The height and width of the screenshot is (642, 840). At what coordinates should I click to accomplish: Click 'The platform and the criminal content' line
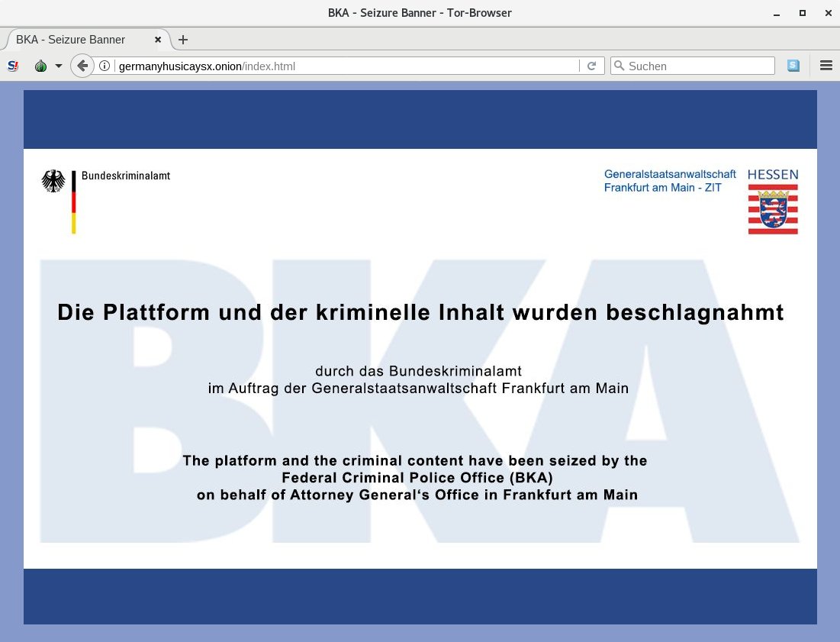[415, 461]
